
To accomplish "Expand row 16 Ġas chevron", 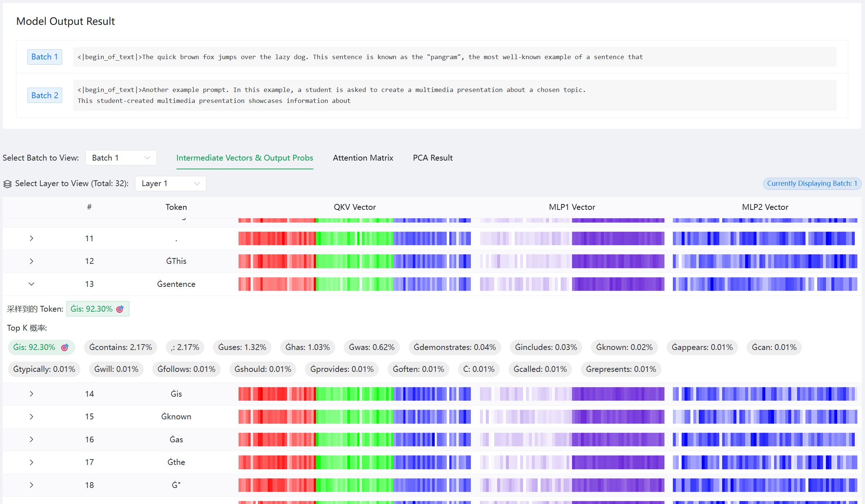I will (x=31, y=439).
